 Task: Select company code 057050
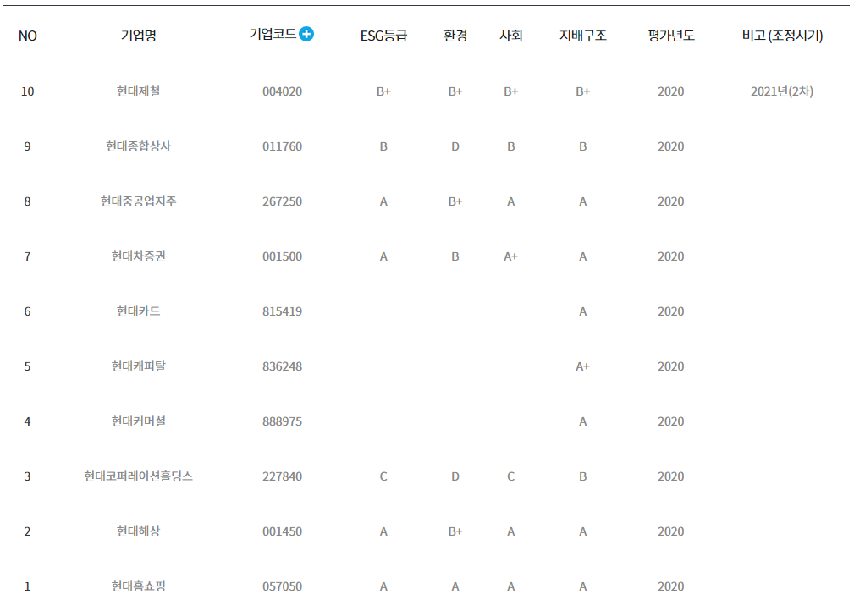tap(282, 586)
